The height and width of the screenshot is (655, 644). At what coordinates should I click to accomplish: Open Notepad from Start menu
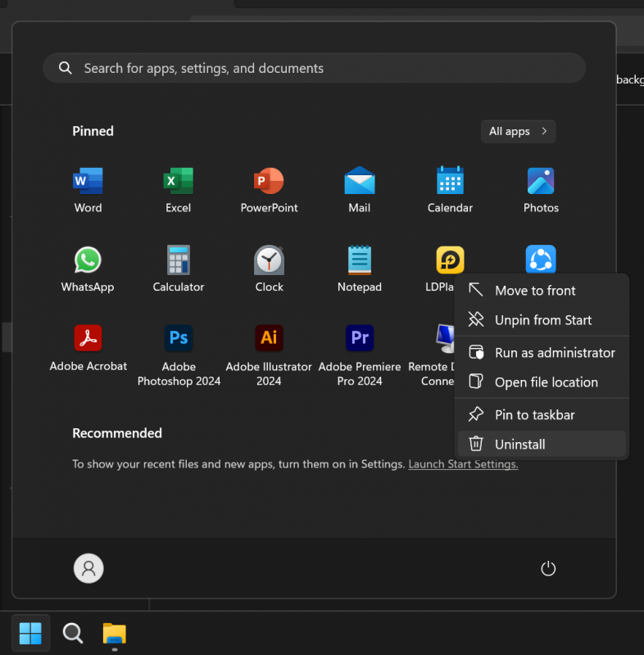tap(360, 269)
